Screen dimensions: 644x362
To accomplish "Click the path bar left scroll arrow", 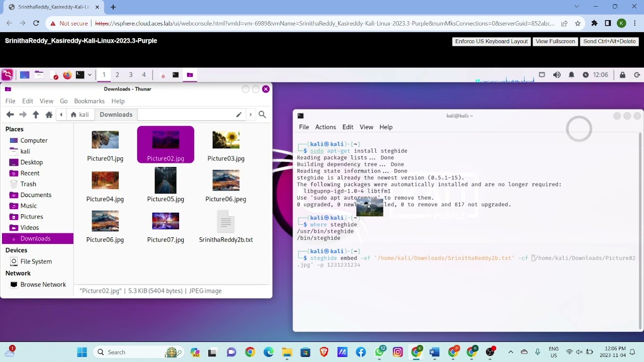I will [x=61, y=115].
